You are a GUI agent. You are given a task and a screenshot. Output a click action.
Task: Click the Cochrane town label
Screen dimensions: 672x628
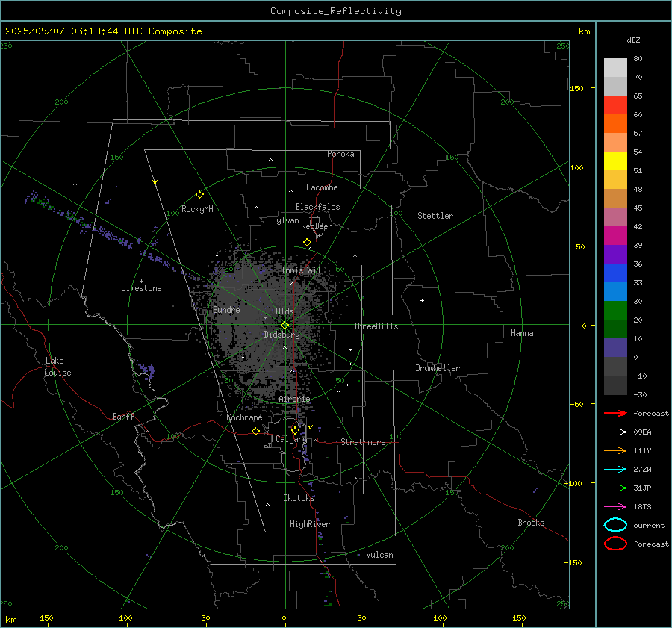[x=244, y=417]
